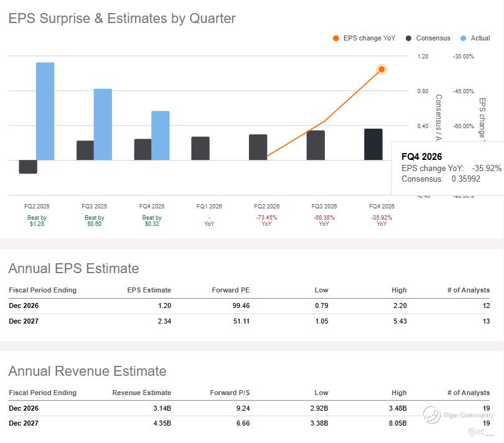Click the negative FQ2 2025 Consensus bar
The width and height of the screenshot is (504, 443).
pyautogui.click(x=28, y=167)
